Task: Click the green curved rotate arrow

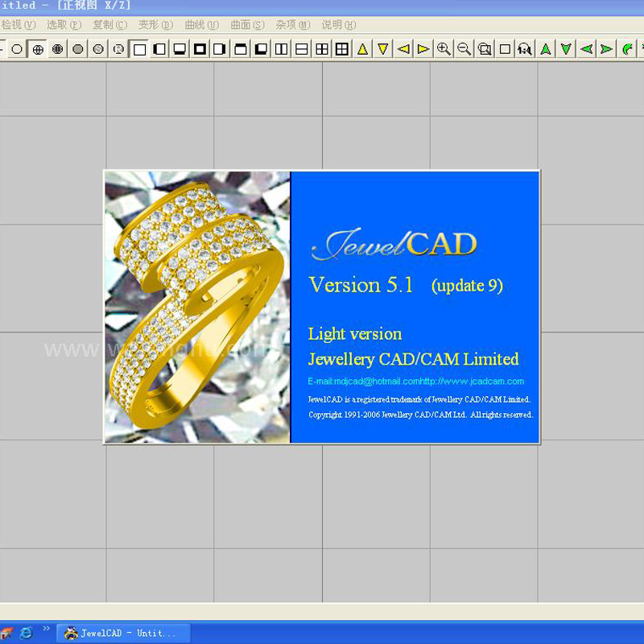Action: click(x=627, y=49)
